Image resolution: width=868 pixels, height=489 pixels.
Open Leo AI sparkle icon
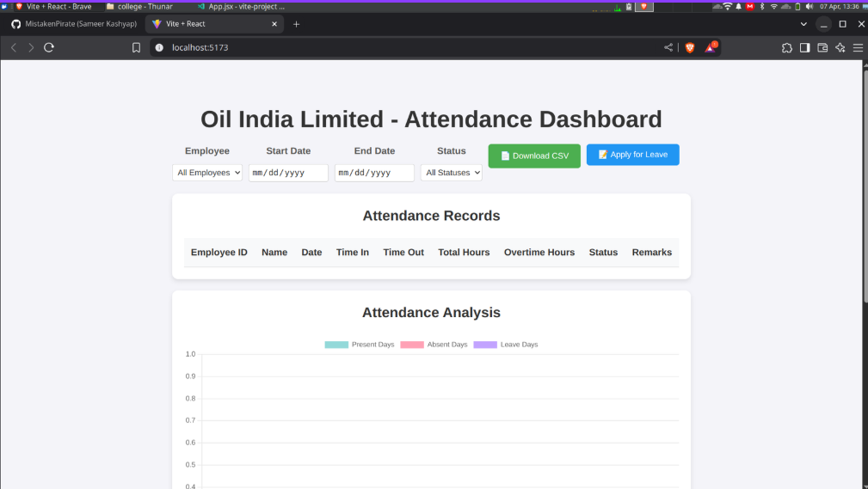840,47
